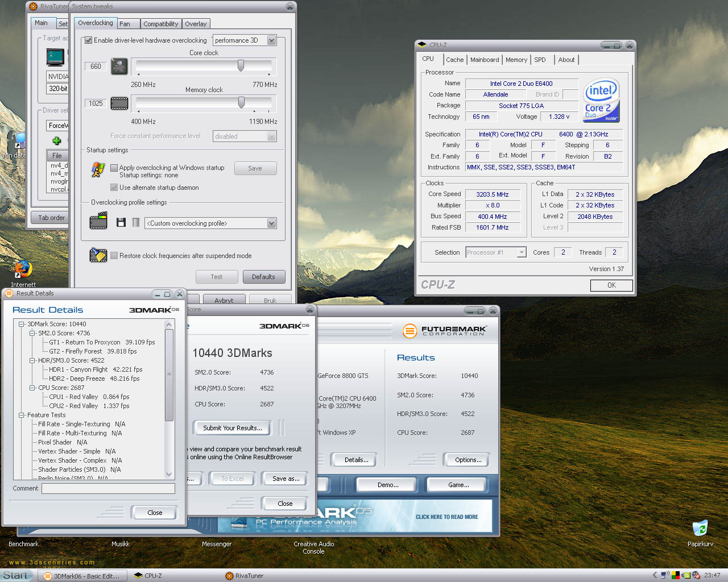Open 3DMark06 Basic Edition taskbar item

pos(82,576)
